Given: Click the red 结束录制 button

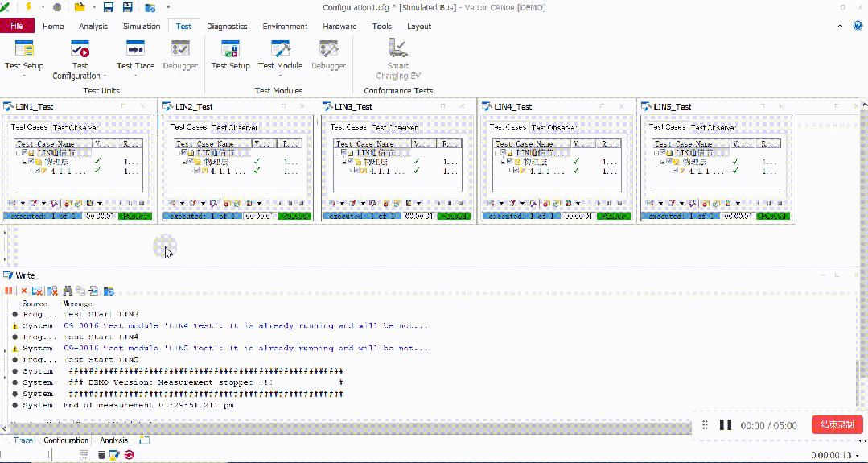Looking at the screenshot, I should click(837, 425).
